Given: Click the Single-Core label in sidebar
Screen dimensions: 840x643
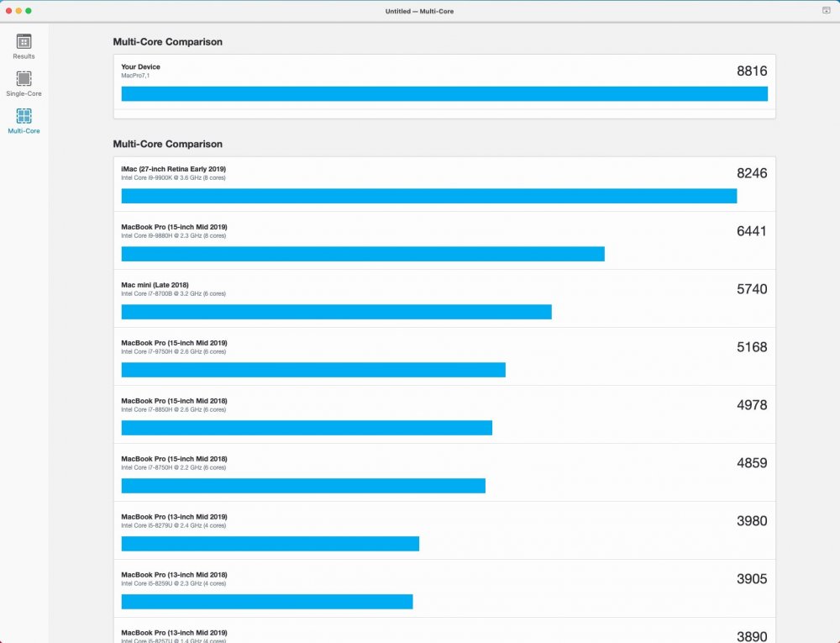Looking at the screenshot, I should [x=24, y=93].
